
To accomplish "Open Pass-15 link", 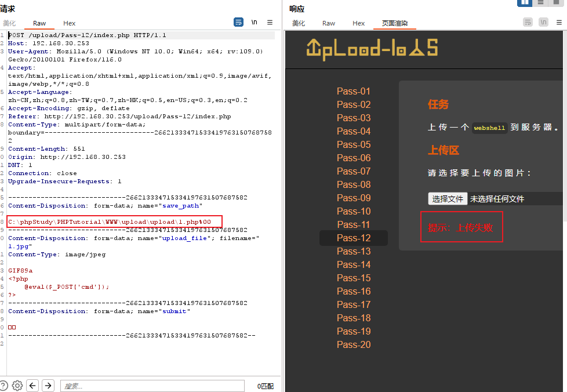I will [x=353, y=278].
